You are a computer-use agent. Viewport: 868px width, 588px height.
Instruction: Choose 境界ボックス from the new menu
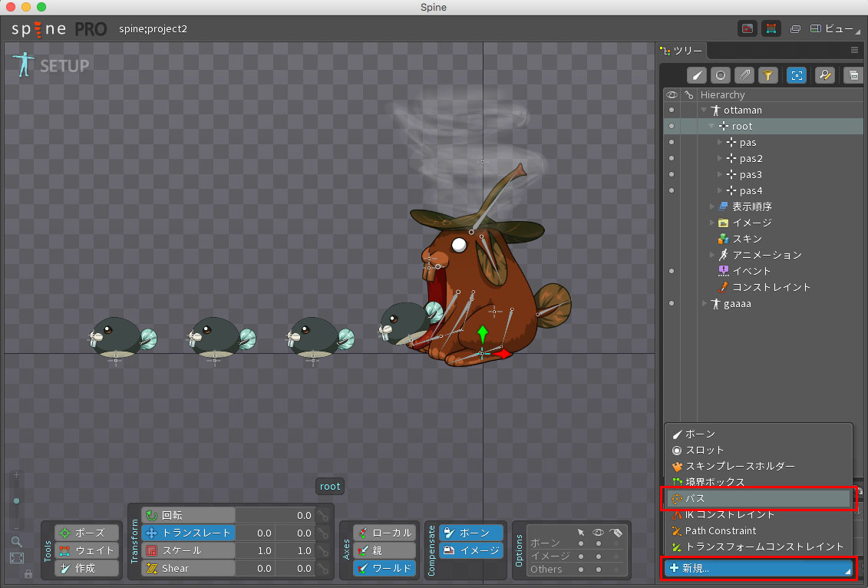[758, 482]
